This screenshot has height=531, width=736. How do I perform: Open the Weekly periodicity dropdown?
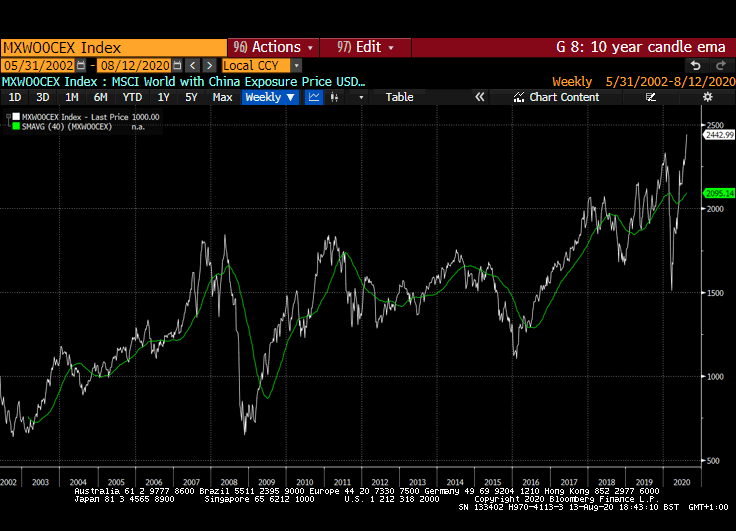coord(270,97)
